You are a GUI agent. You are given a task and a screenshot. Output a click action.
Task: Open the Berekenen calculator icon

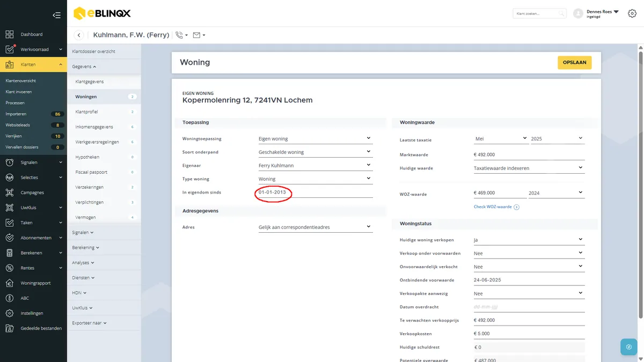10,253
